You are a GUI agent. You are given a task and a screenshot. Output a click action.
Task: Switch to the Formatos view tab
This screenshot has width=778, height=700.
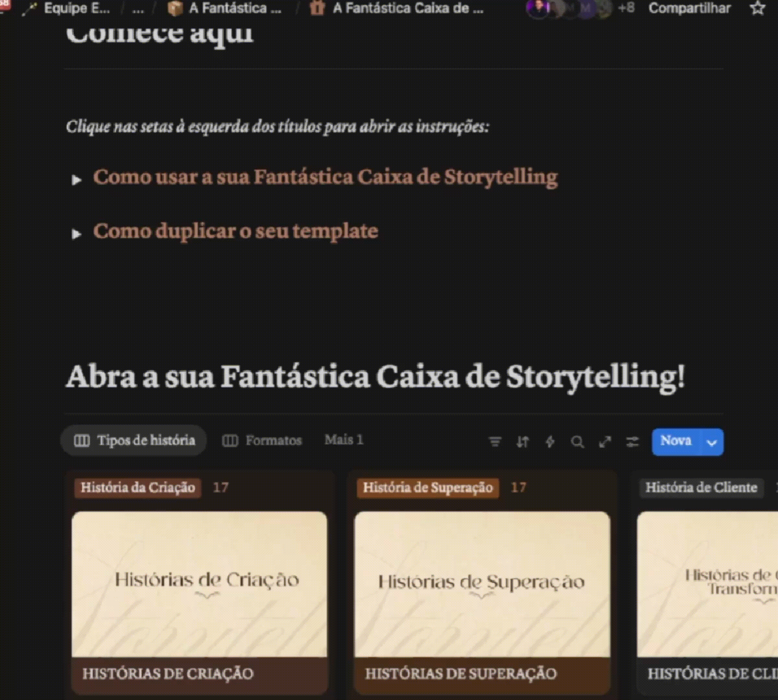262,440
